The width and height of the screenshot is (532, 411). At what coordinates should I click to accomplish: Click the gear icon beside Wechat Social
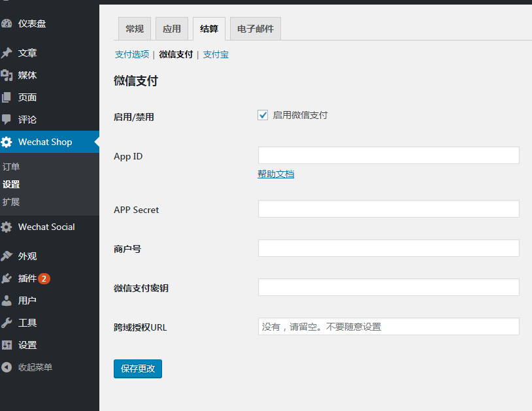point(7,227)
